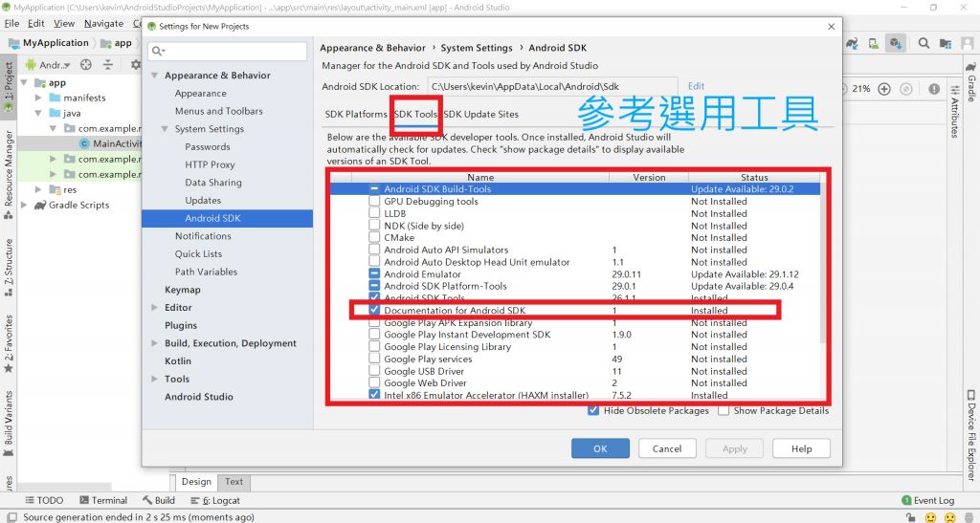This screenshot has width=980, height=523.
Task: Open the Navigate menu
Action: 103,24
